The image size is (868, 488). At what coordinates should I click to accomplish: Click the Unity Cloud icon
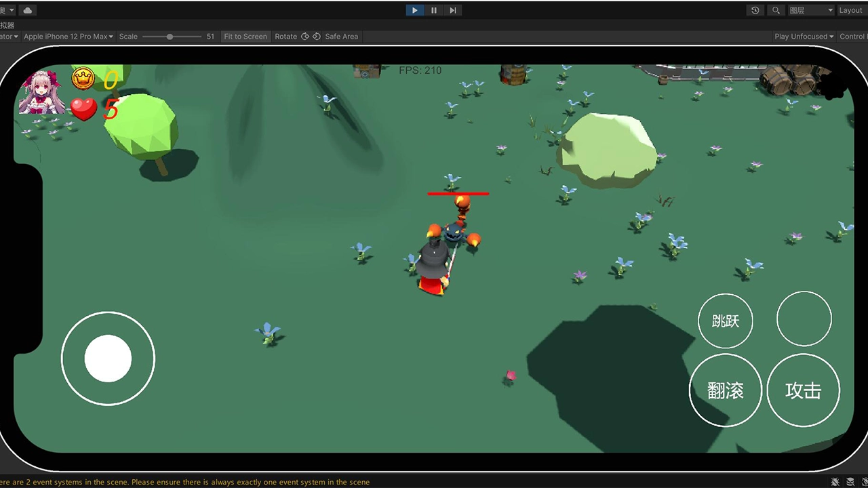(x=27, y=10)
